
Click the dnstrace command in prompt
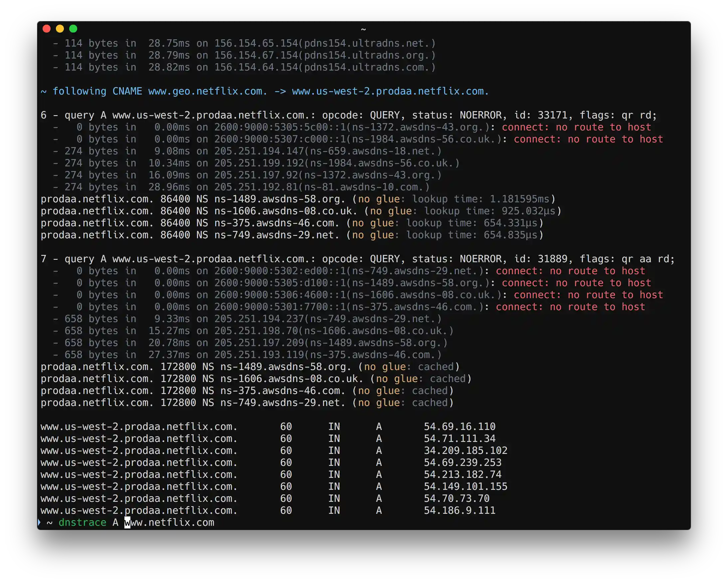[x=83, y=522]
